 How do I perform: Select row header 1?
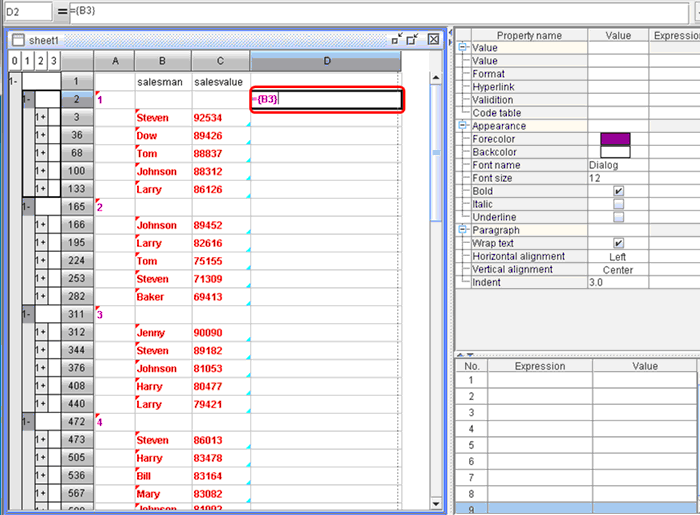[x=77, y=81]
